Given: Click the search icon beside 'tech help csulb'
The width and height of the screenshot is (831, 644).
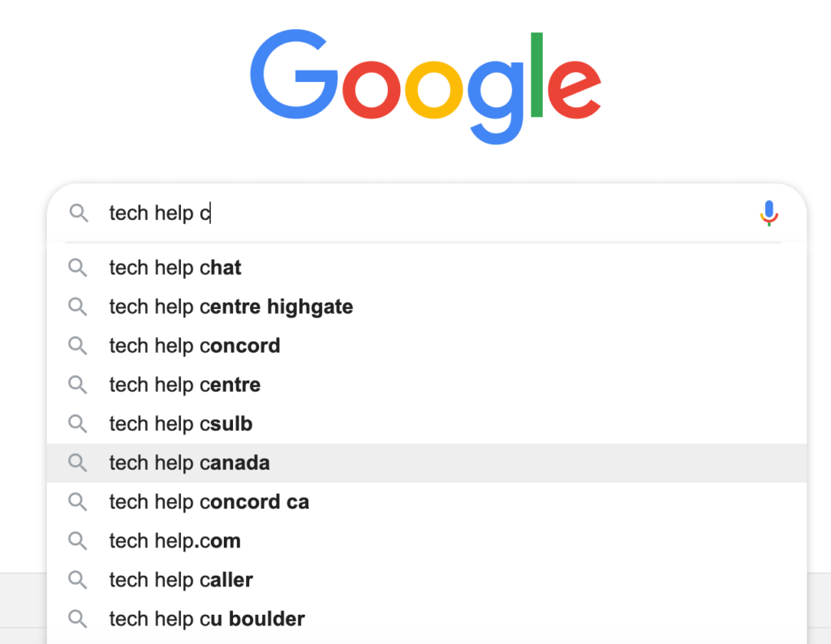Looking at the screenshot, I should point(78,423).
